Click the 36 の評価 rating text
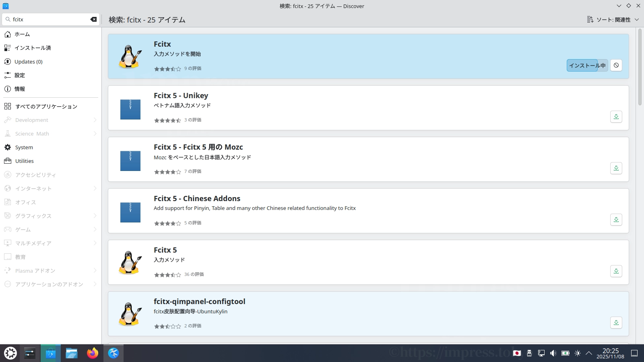 tap(194, 274)
